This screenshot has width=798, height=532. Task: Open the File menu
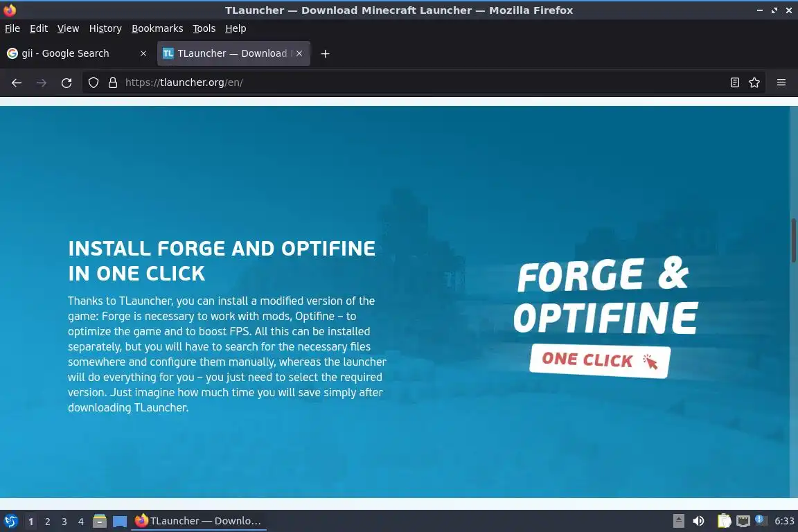click(12, 28)
